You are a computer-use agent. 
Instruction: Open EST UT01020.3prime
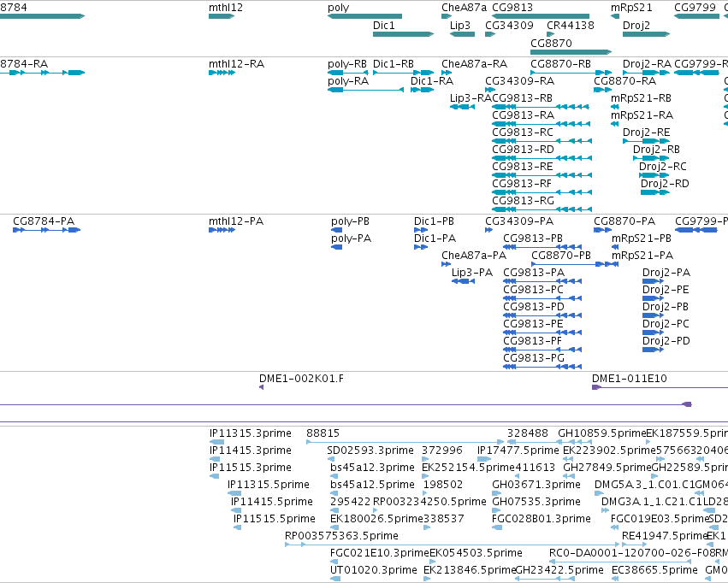click(374, 570)
